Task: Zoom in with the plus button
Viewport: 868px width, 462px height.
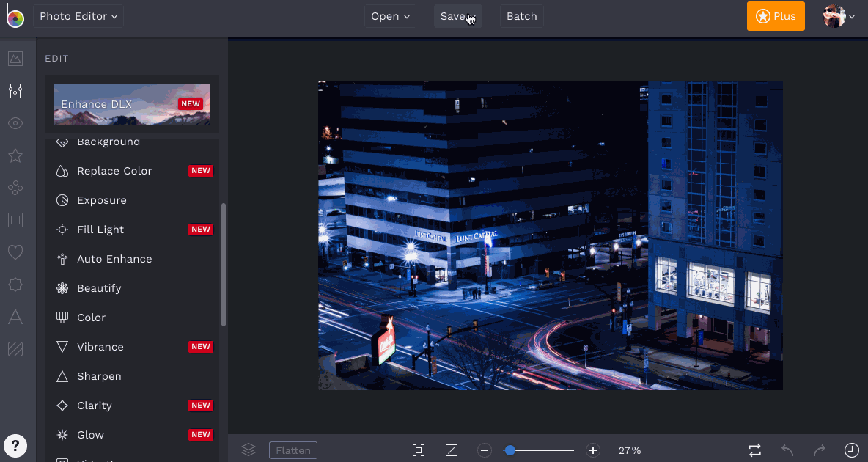Action: coord(593,450)
